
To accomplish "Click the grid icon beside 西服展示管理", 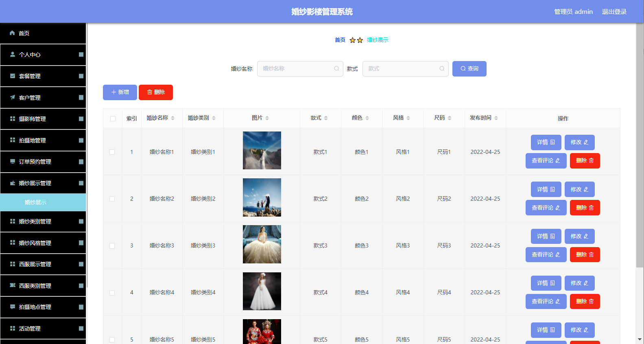I will (13, 264).
